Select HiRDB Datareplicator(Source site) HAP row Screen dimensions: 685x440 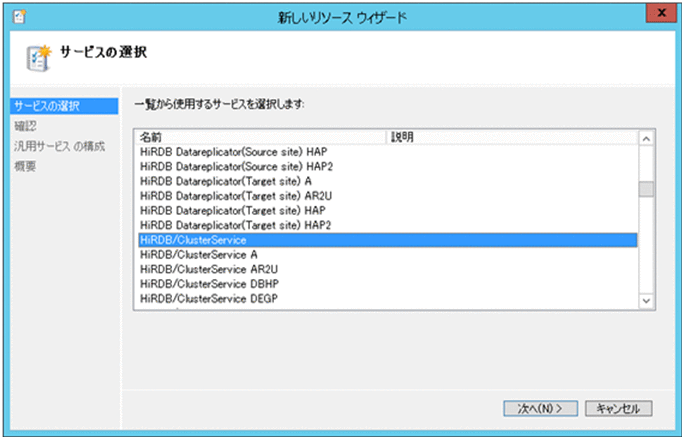(x=388, y=152)
